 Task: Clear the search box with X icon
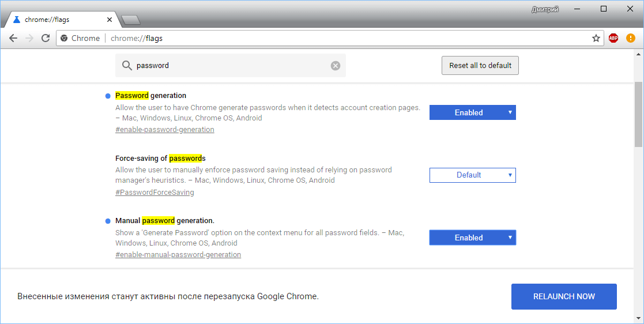click(336, 66)
